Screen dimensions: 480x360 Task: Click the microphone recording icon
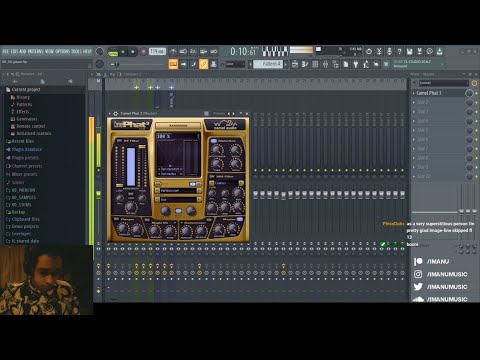(389, 51)
